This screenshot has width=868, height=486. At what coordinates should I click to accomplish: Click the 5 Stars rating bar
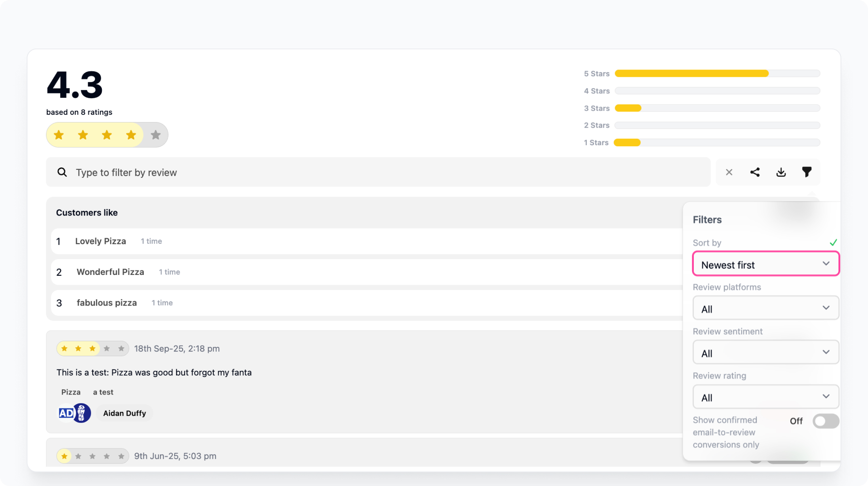[717, 74]
